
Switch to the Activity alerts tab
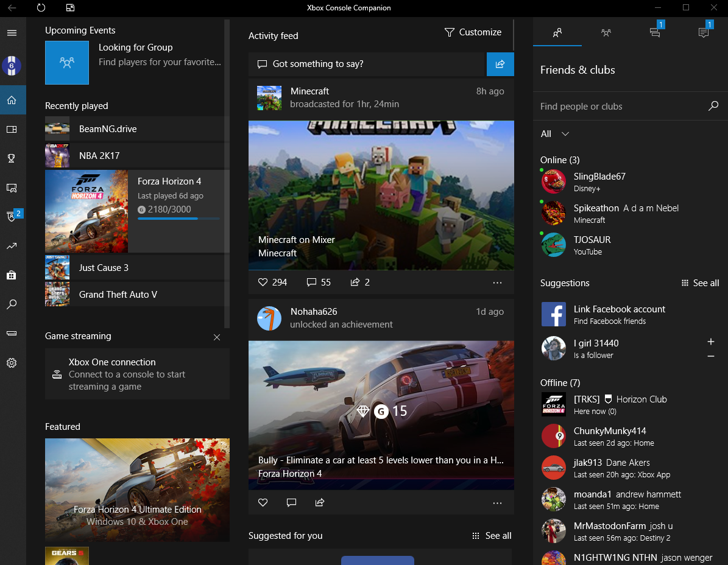tap(704, 32)
